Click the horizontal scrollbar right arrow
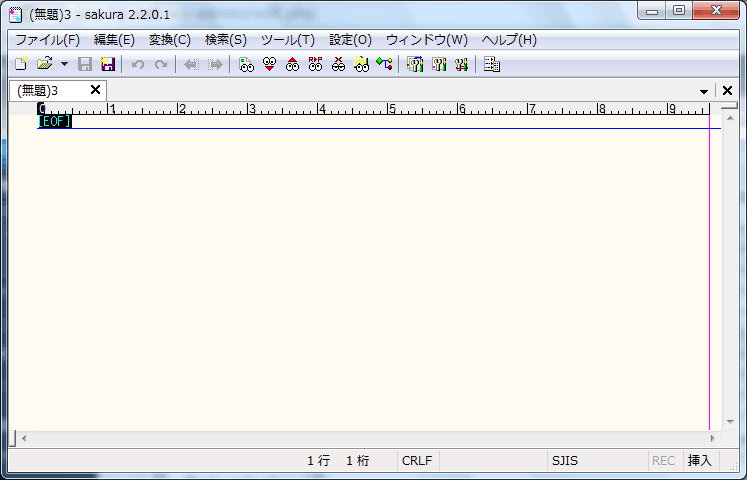This screenshot has width=747, height=480. [713, 438]
